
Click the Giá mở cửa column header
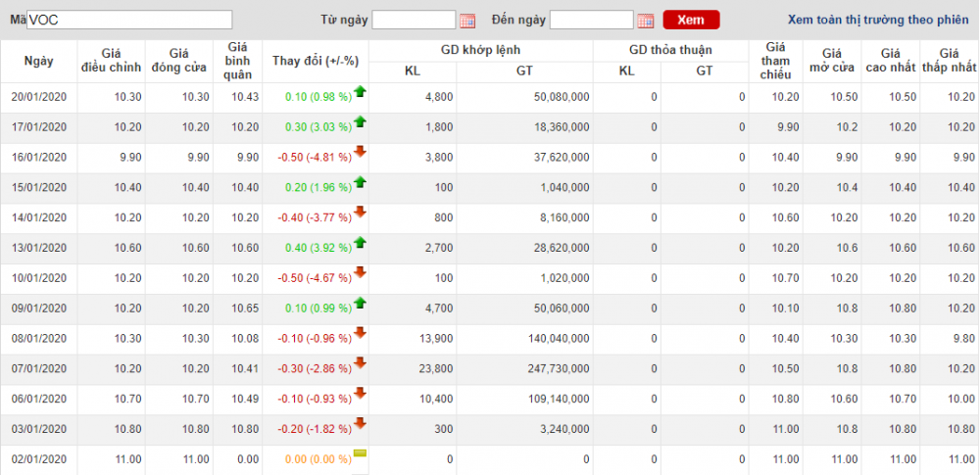[832, 62]
